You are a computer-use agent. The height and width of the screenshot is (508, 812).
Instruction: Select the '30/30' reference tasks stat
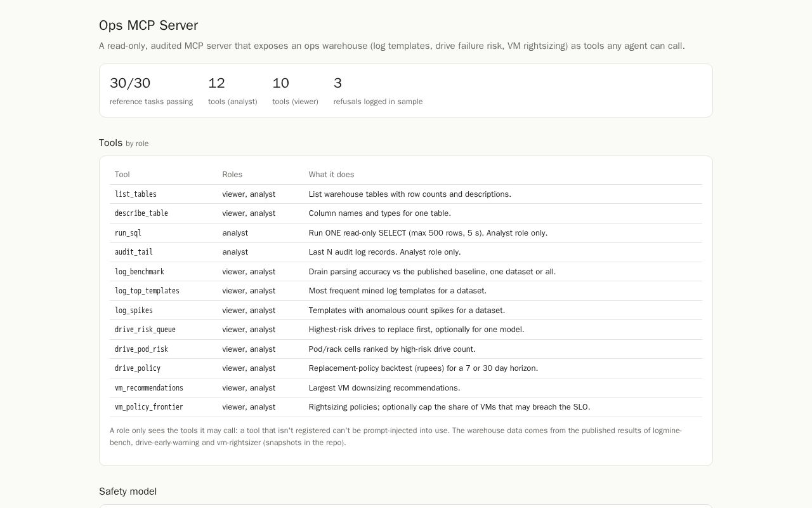click(x=130, y=83)
